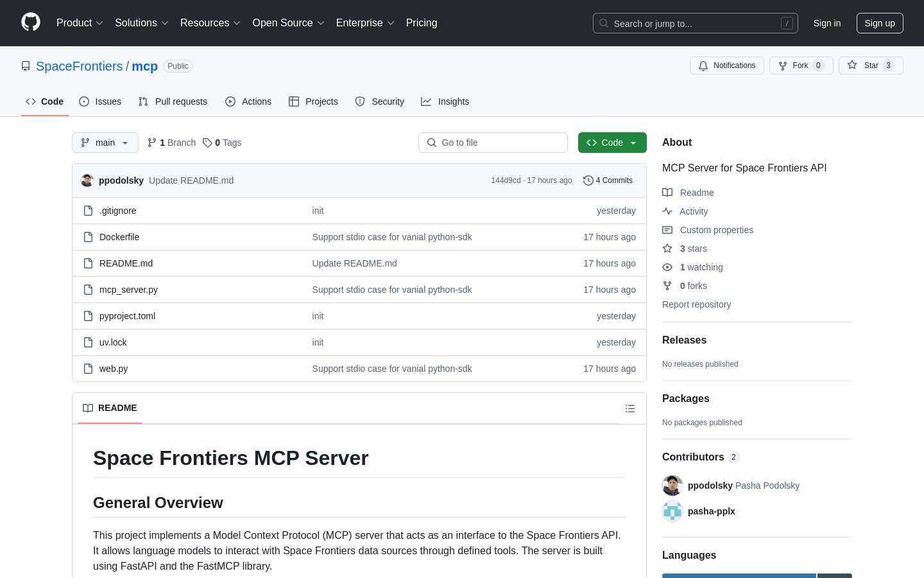Switch to the Pull requests tab

(173, 101)
